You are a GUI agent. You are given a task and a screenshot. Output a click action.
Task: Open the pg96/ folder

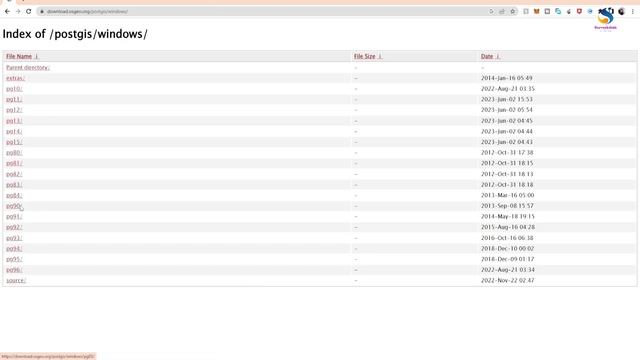tap(14, 270)
